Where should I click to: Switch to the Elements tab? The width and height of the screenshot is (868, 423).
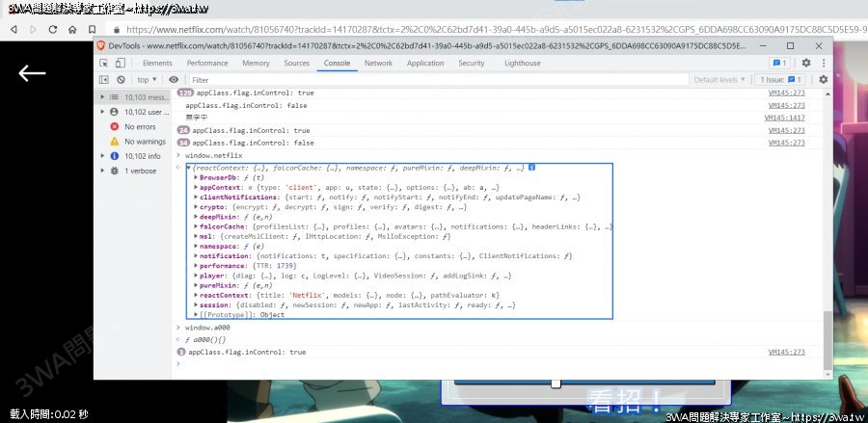click(157, 64)
